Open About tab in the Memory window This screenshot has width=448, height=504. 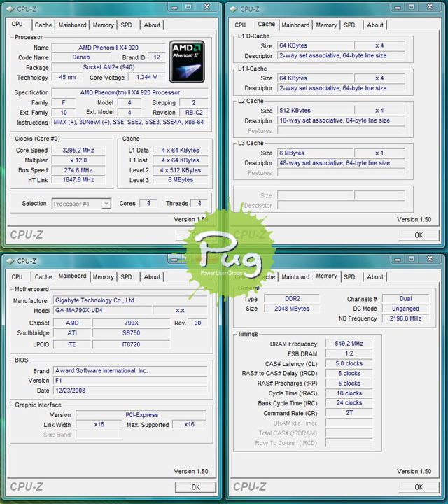[375, 277]
